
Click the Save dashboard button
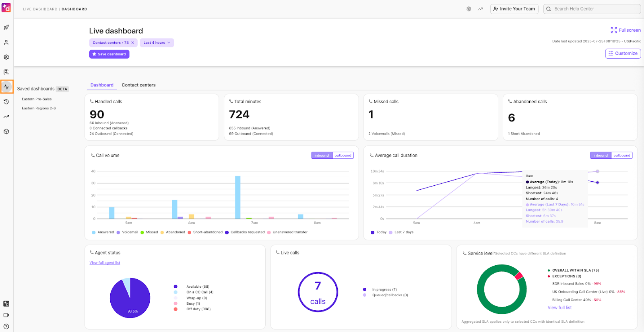[x=109, y=54]
